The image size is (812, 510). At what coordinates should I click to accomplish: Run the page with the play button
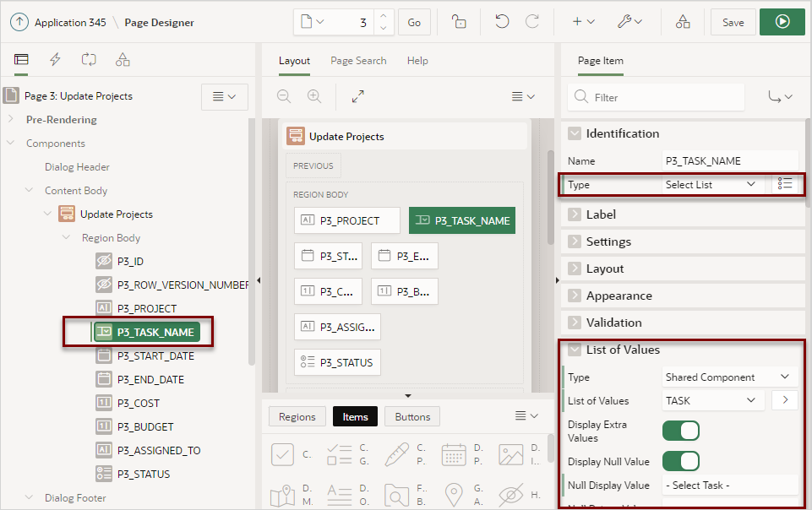[x=782, y=22]
